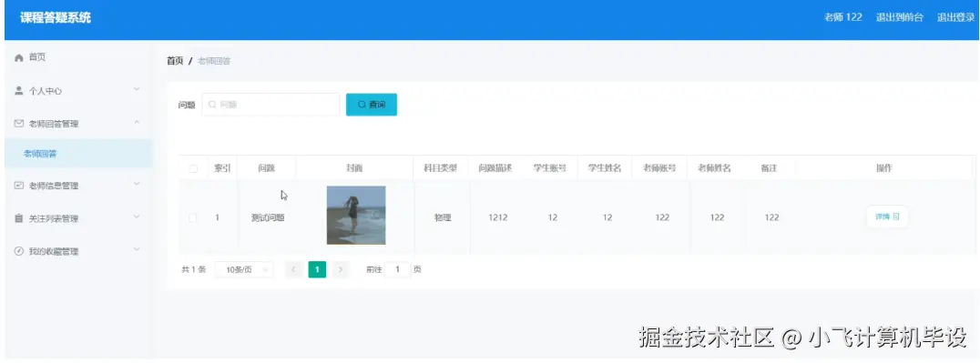
Task: Click the card icon beside 老师信息管理
Action: click(19, 186)
